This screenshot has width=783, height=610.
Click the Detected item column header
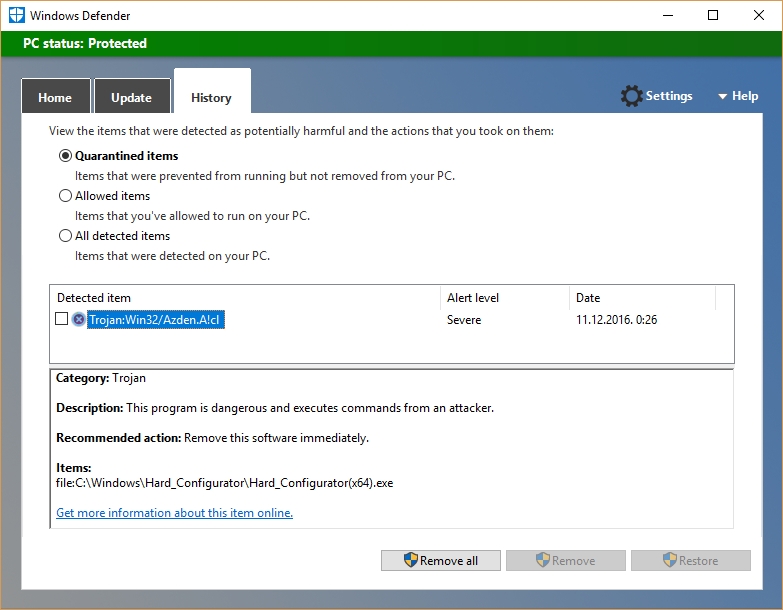94,298
